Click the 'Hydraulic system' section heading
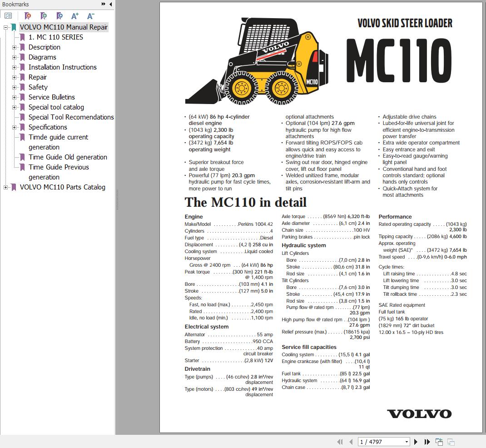Viewport: 486px width, 448px height. pyautogui.click(x=303, y=245)
